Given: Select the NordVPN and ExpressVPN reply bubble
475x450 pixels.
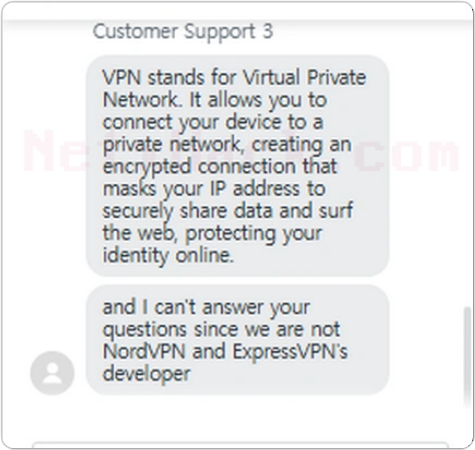Looking at the screenshot, I should (x=237, y=340).
